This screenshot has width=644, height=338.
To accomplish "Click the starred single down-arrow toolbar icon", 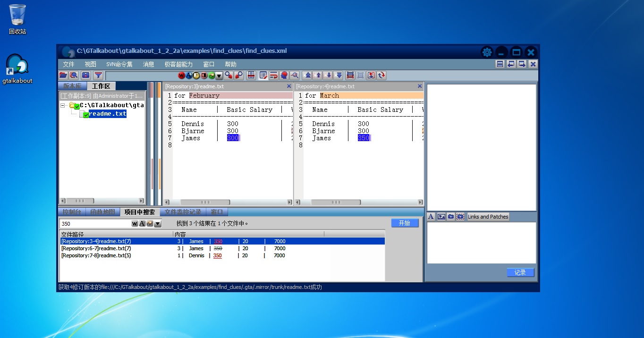I will [x=329, y=75].
